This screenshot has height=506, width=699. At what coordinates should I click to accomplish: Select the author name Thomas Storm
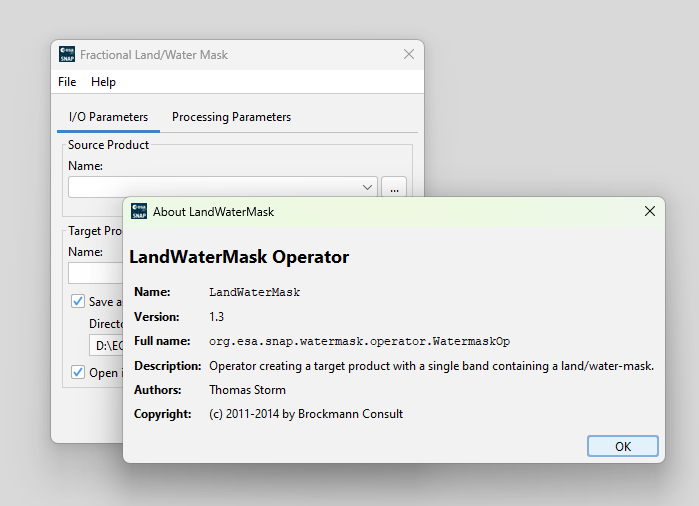(x=247, y=390)
